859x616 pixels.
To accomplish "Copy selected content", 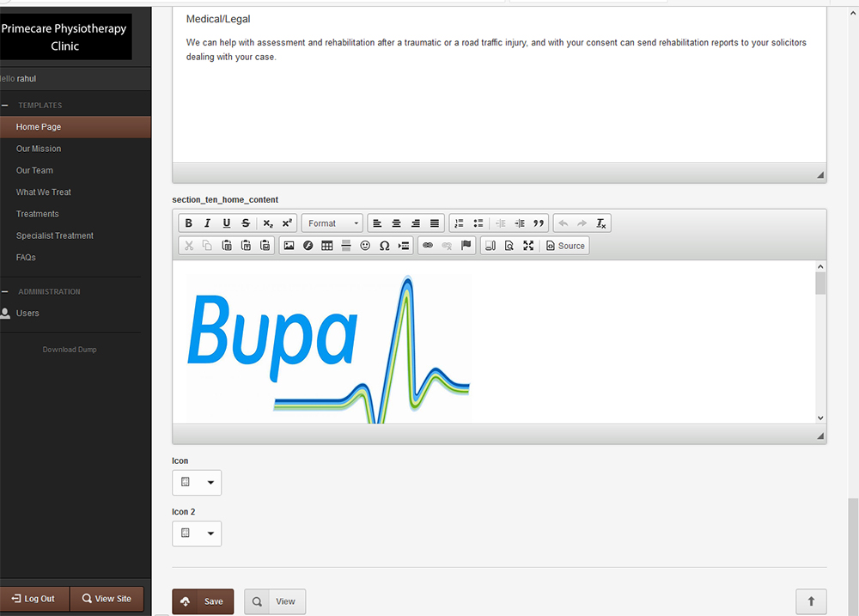I will click(207, 246).
